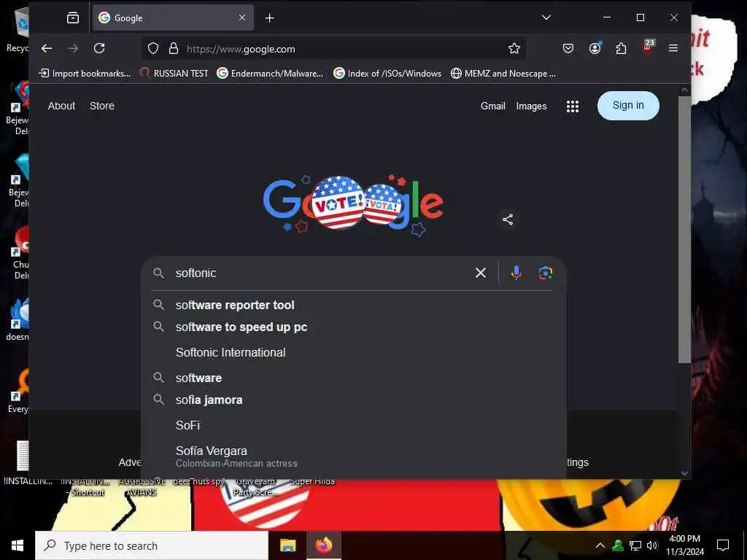Go back with the back arrow
The image size is (747, 560).
tap(46, 48)
